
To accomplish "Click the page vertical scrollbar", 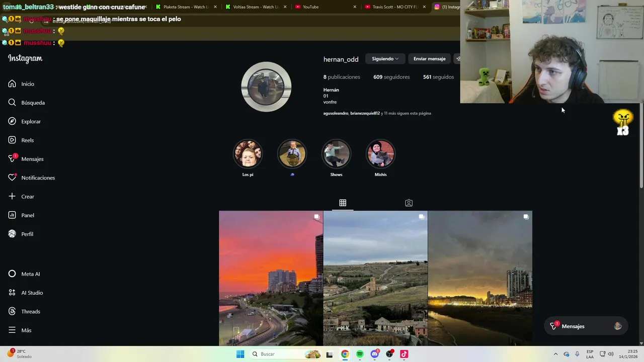I will click(641, 146).
